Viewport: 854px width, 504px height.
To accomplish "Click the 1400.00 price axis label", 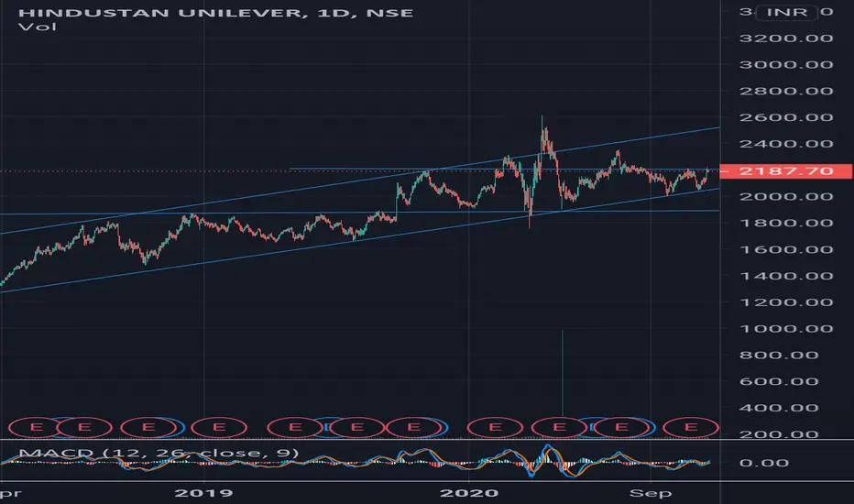I will pos(786,276).
